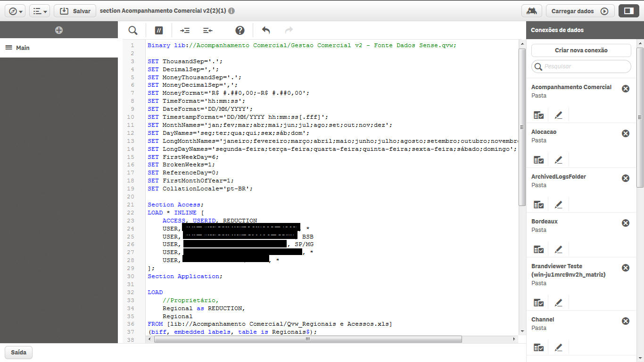Click the FROM lib Qvw_Regionais line
The width and height of the screenshot is (644, 362).
[270, 324]
